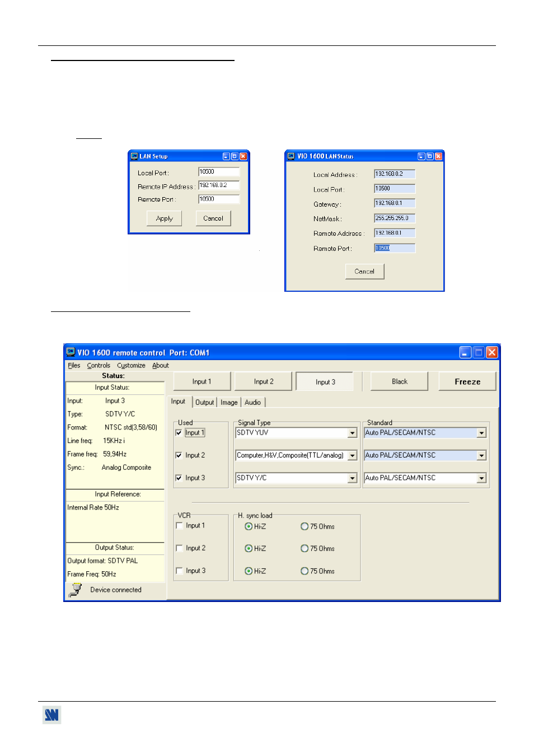Click the Device connected plug icon

(x=75, y=590)
